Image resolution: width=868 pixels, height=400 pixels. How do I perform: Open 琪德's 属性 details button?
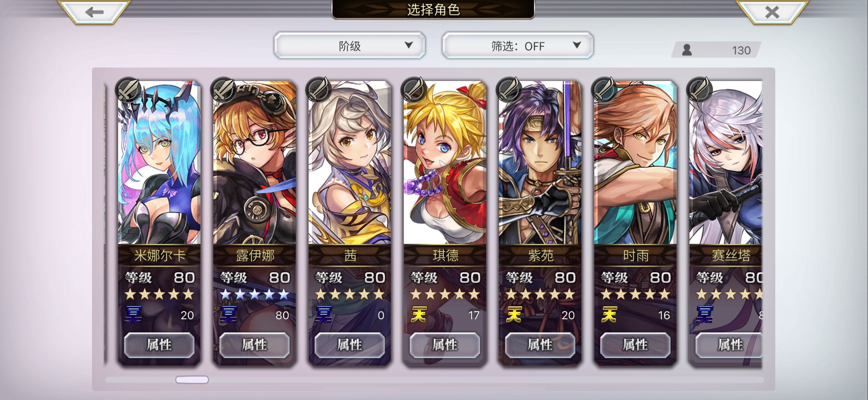coord(445,345)
